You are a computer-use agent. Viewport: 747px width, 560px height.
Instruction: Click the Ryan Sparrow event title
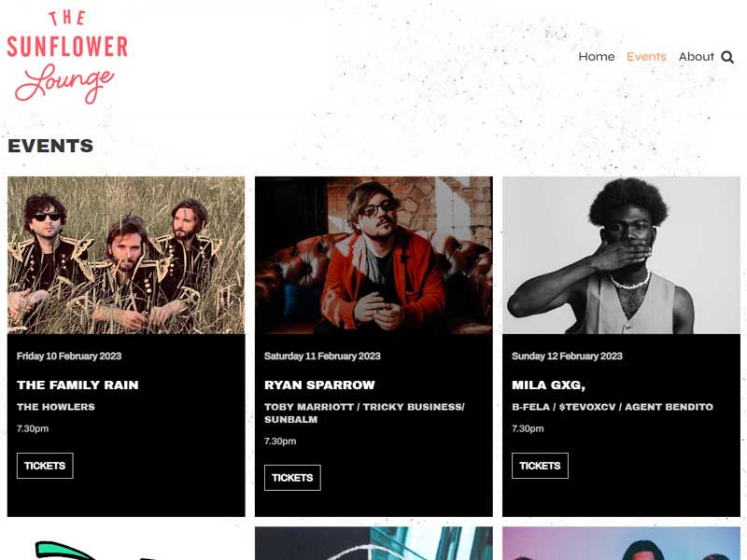pos(319,385)
